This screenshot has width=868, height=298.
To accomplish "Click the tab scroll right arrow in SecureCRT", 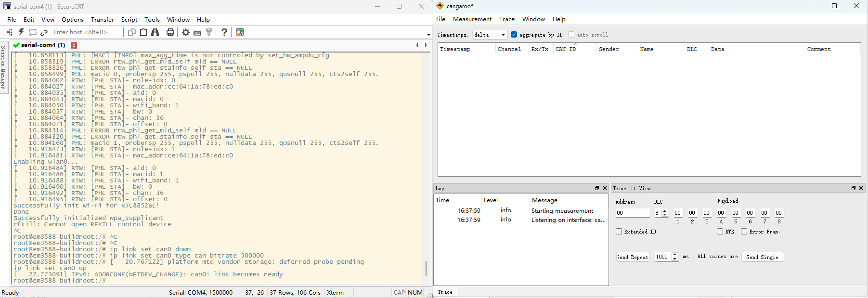I will click(426, 45).
